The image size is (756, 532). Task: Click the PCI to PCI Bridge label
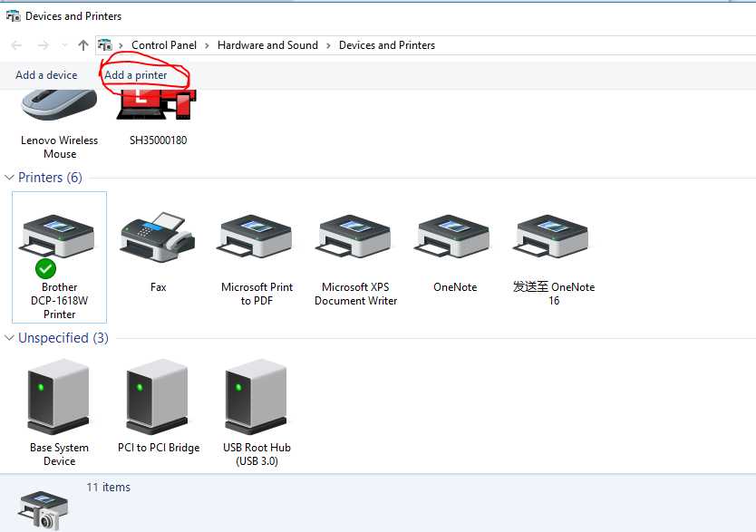(159, 448)
